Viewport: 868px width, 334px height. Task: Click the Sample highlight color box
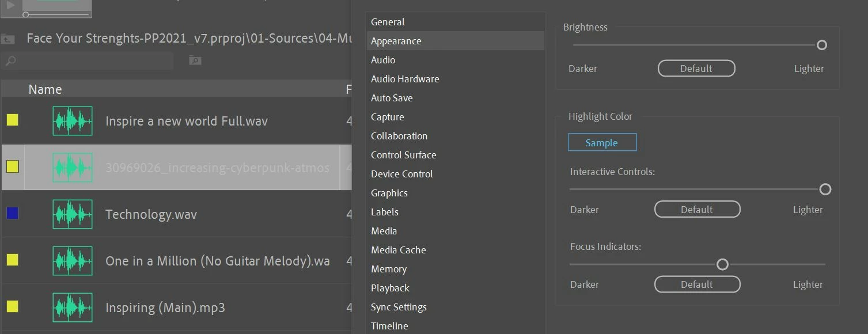pos(602,143)
